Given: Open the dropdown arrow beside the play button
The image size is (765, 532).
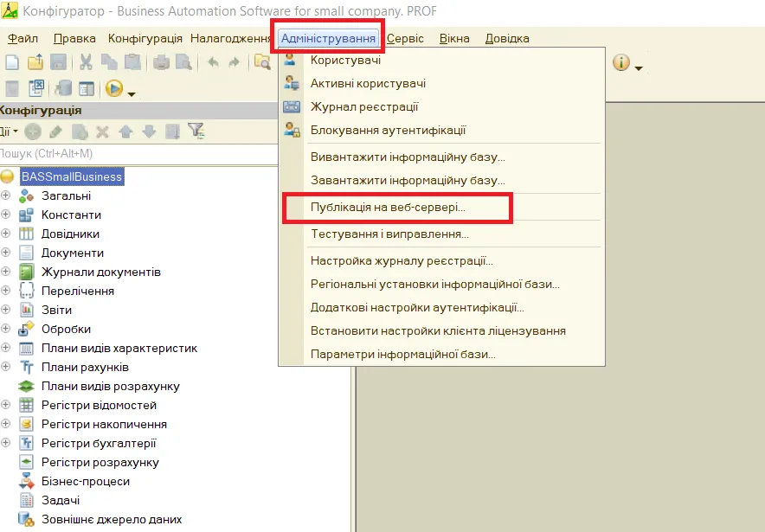Looking at the screenshot, I should 132,92.
